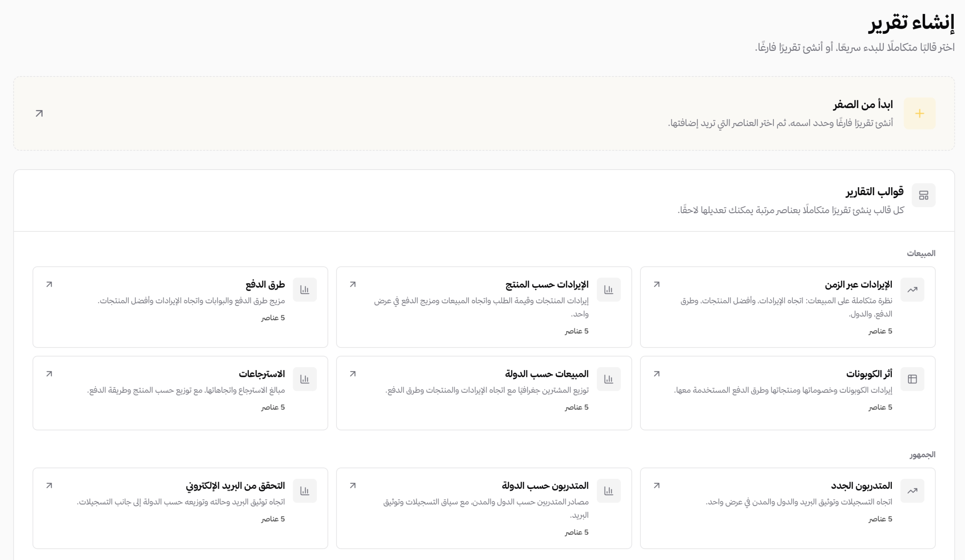
Task: Click the قوالب التقارير layout icon
Action: click(923, 195)
